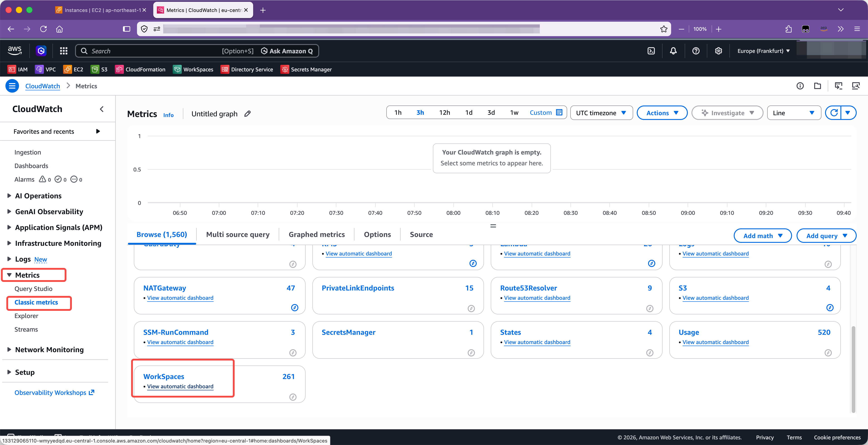Open the Actions dropdown menu
The width and height of the screenshot is (868, 445).
[x=662, y=113]
